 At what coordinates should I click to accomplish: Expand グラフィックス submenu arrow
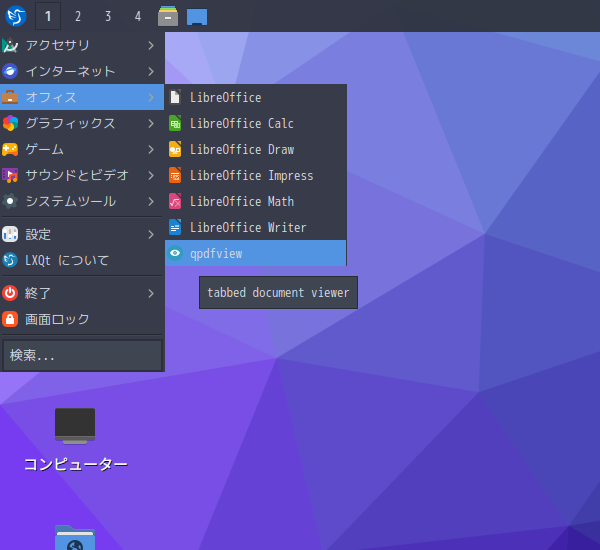(x=151, y=124)
